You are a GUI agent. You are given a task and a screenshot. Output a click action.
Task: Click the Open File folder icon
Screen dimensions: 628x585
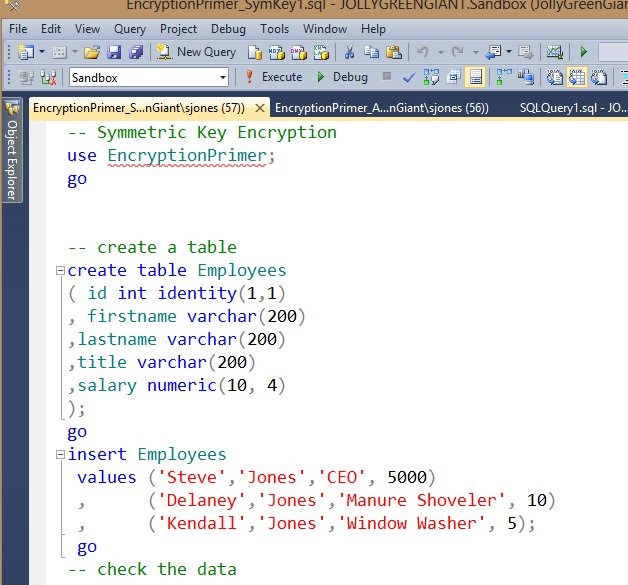tap(92, 52)
